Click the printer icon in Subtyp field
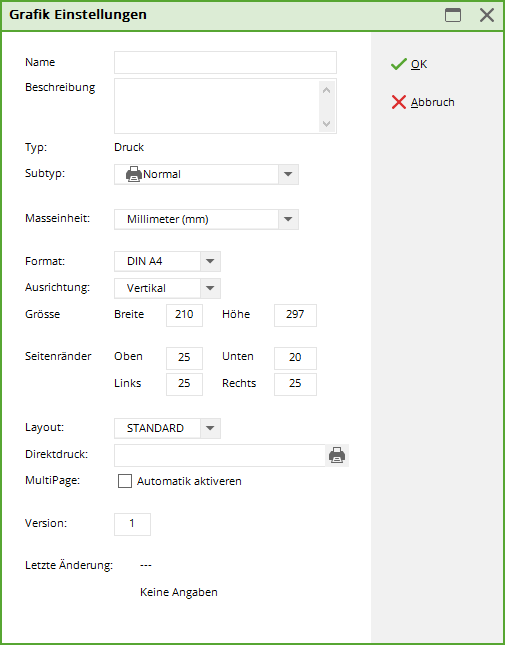 pyautogui.click(x=134, y=174)
